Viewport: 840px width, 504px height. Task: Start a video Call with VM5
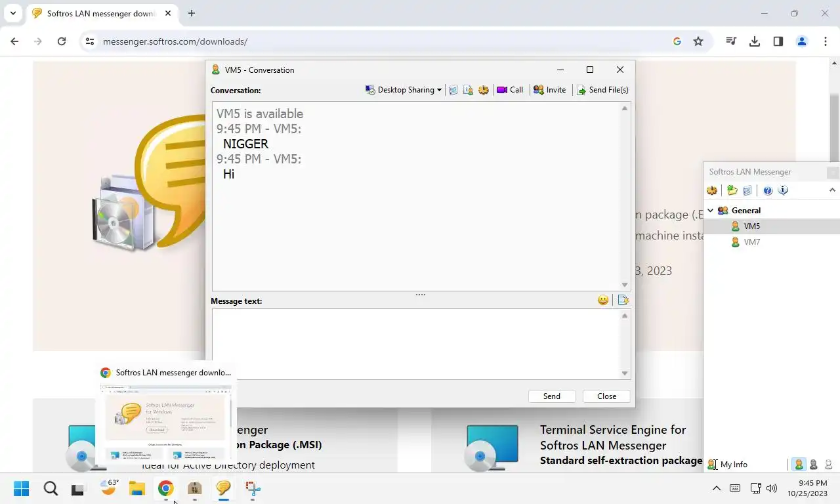[x=510, y=90]
